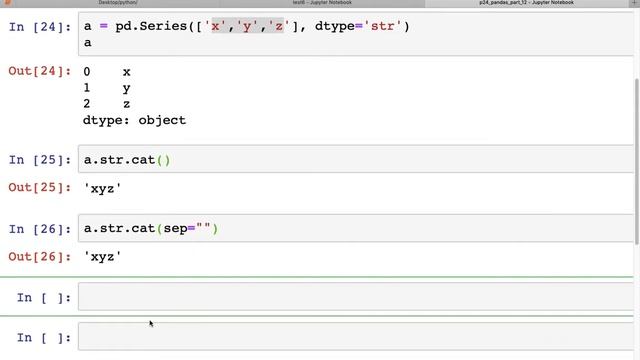This screenshot has width=640, height=360.
Task: Select the last empty code cell
Action: pyautogui.click(x=356, y=337)
